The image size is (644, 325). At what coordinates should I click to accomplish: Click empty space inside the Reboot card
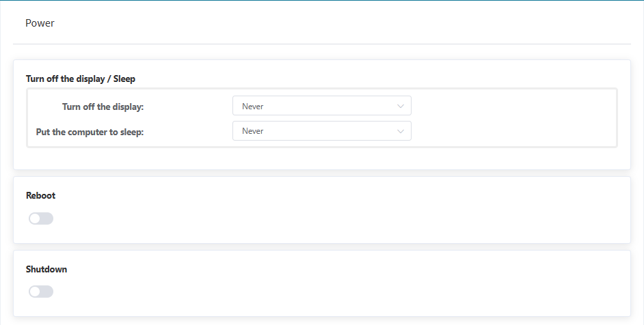(x=342, y=212)
